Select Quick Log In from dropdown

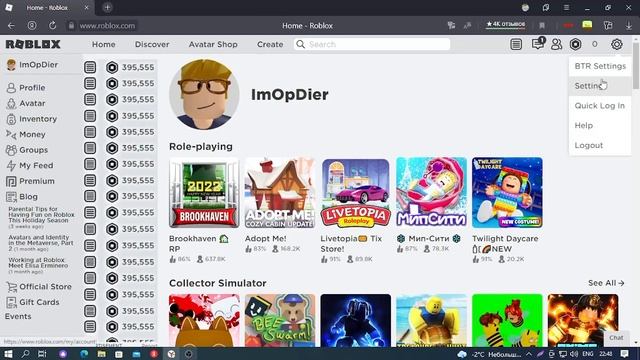pos(600,106)
